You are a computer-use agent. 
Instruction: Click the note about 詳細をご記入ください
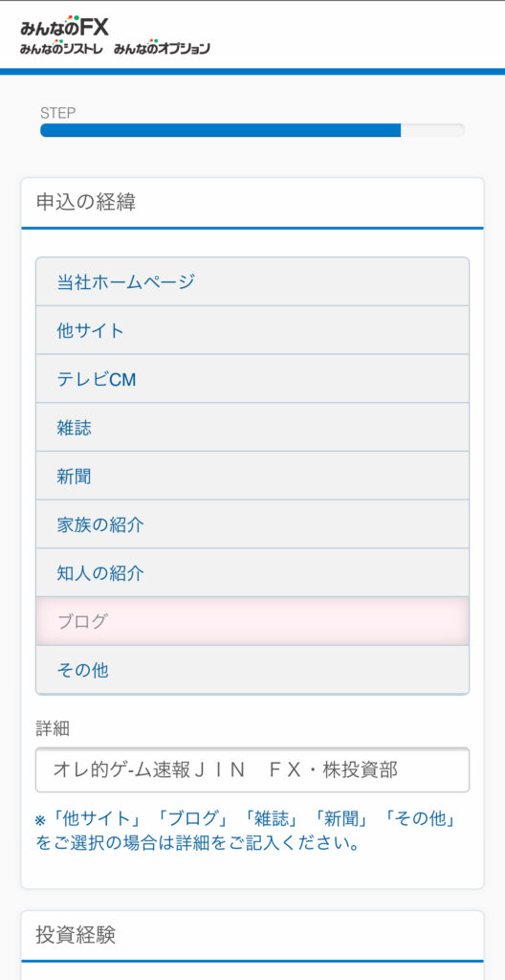coord(248,832)
